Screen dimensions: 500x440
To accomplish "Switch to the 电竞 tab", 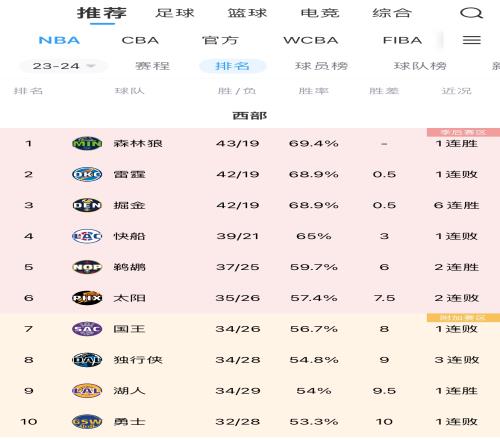I will [x=320, y=13].
